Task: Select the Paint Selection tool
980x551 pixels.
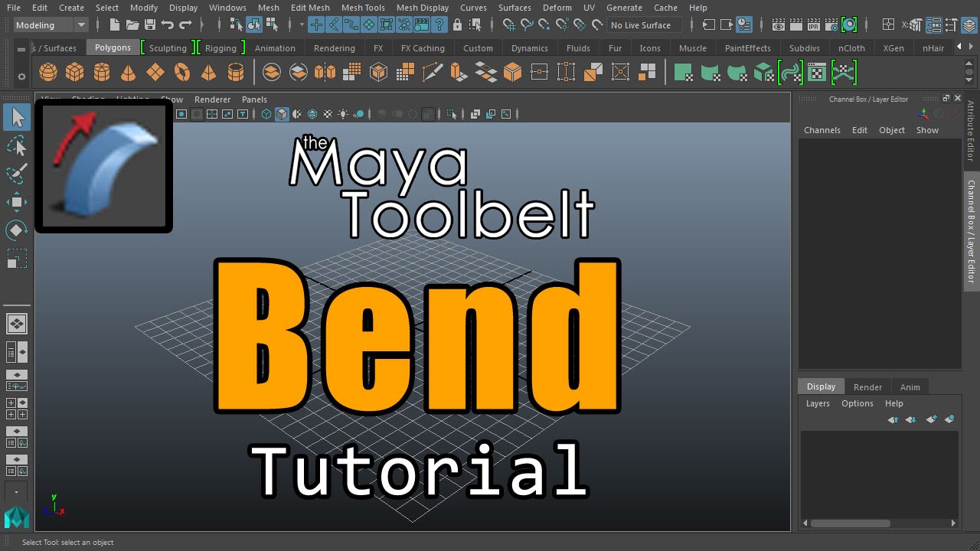Action: point(17,173)
